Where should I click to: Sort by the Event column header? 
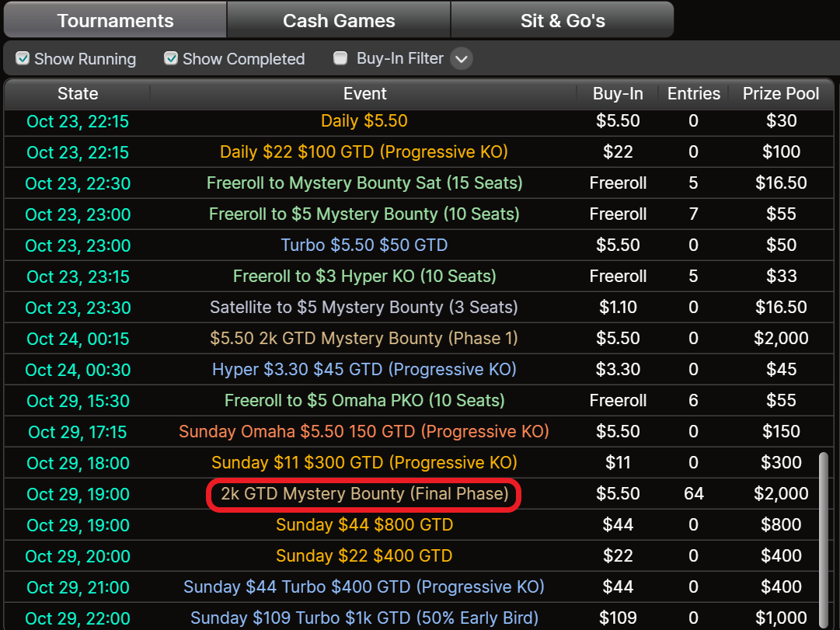click(x=364, y=93)
